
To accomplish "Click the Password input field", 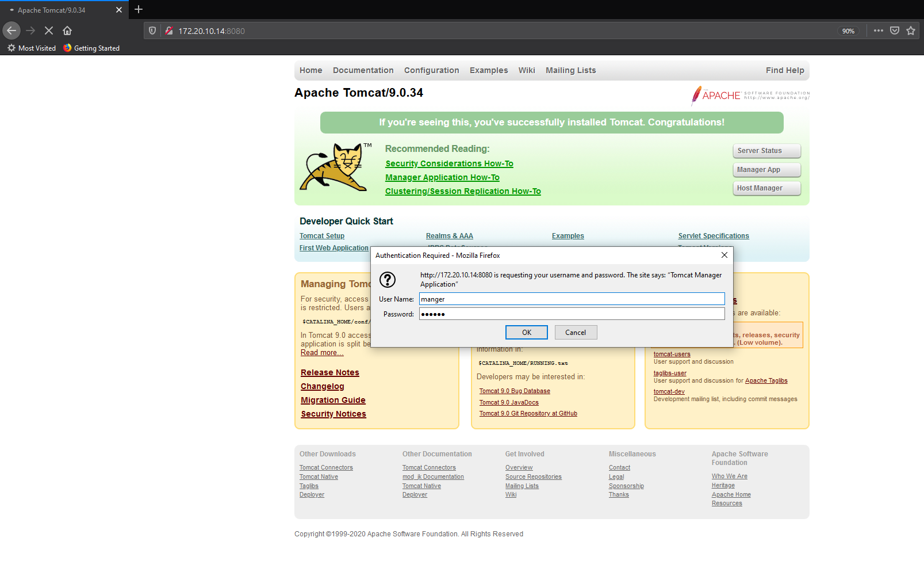I will point(572,314).
